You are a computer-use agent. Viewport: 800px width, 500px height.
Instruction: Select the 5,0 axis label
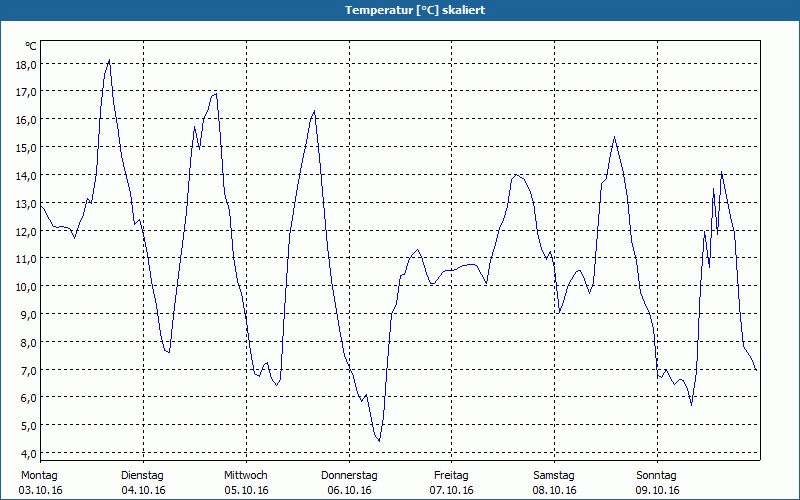pos(28,426)
